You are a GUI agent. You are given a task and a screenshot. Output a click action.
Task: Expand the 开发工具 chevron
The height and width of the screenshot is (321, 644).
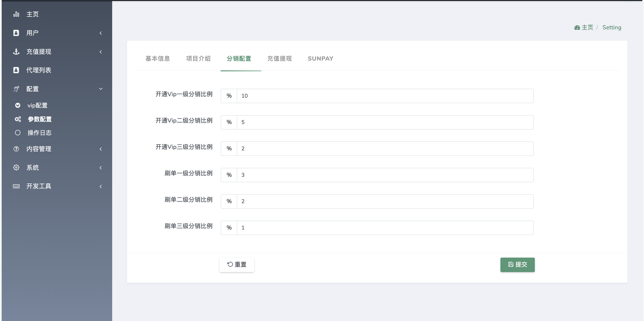click(101, 186)
